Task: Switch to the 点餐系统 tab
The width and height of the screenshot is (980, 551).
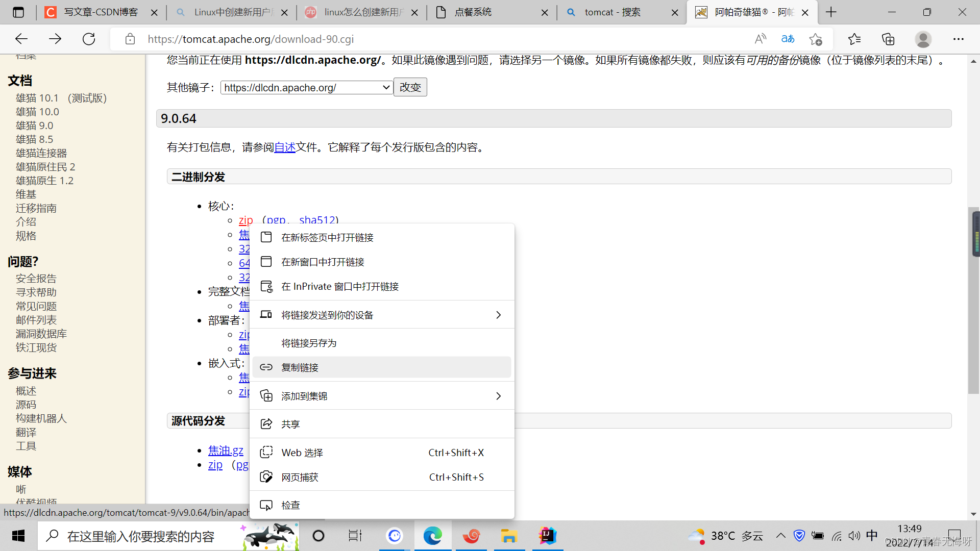Action: point(485,12)
